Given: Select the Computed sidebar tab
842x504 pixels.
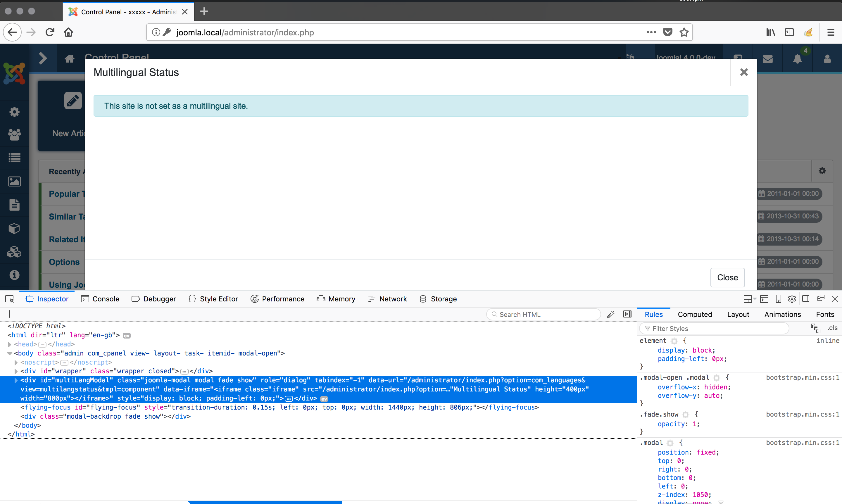Looking at the screenshot, I should pos(695,315).
